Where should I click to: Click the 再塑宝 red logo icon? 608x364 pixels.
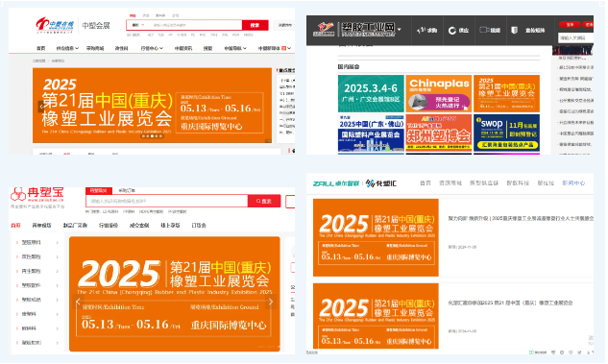[17, 194]
